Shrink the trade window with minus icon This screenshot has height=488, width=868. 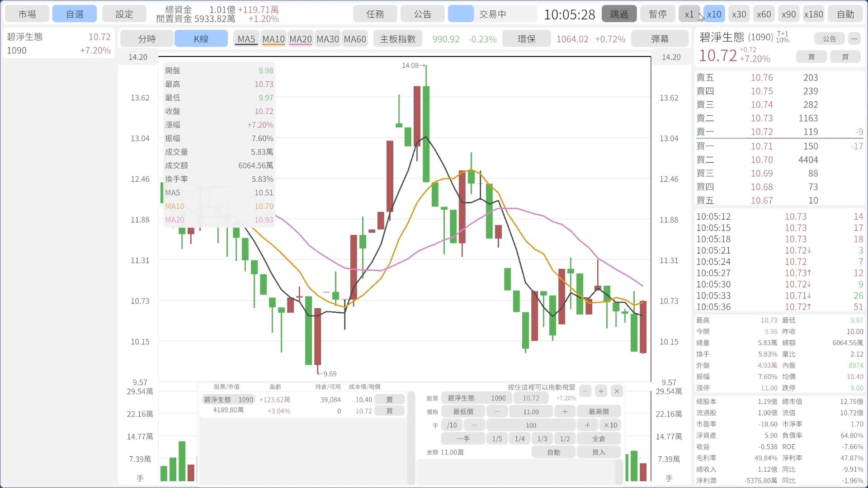[x=585, y=391]
